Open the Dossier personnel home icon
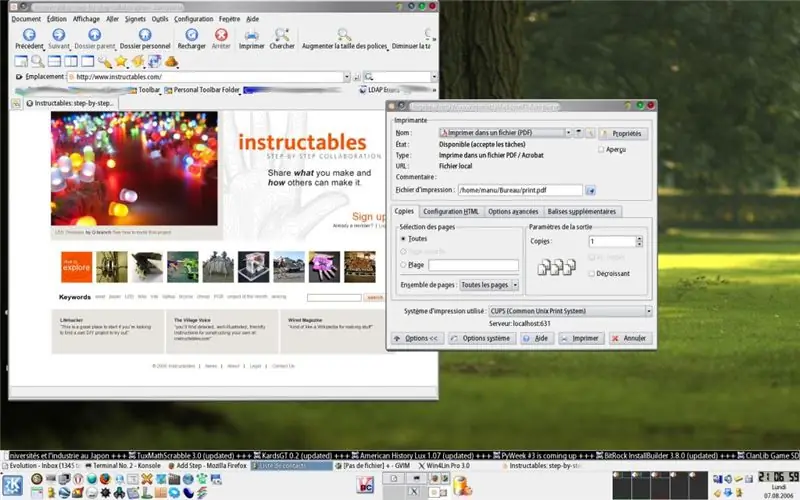Viewport: 800px width, 500px height. coord(145,35)
